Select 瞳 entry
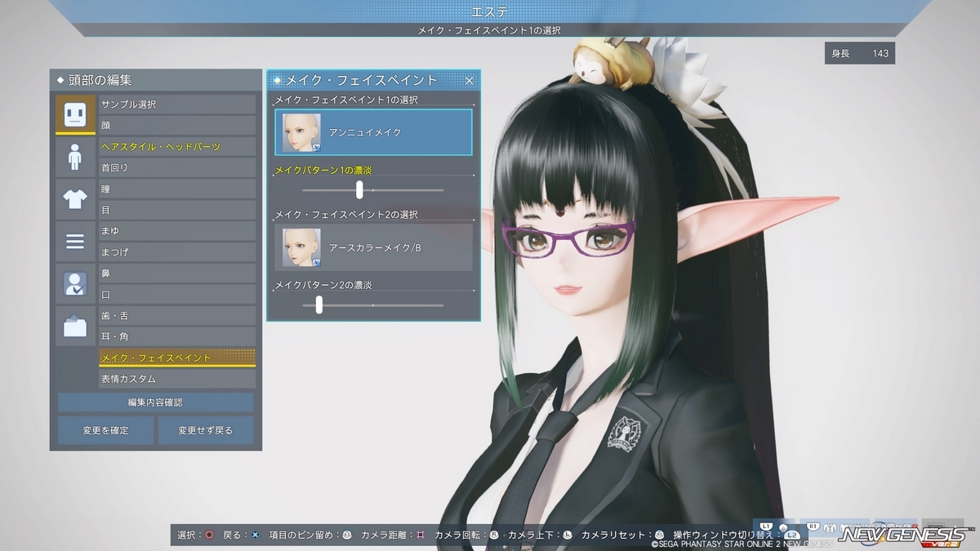The height and width of the screenshot is (551, 980). point(177,189)
